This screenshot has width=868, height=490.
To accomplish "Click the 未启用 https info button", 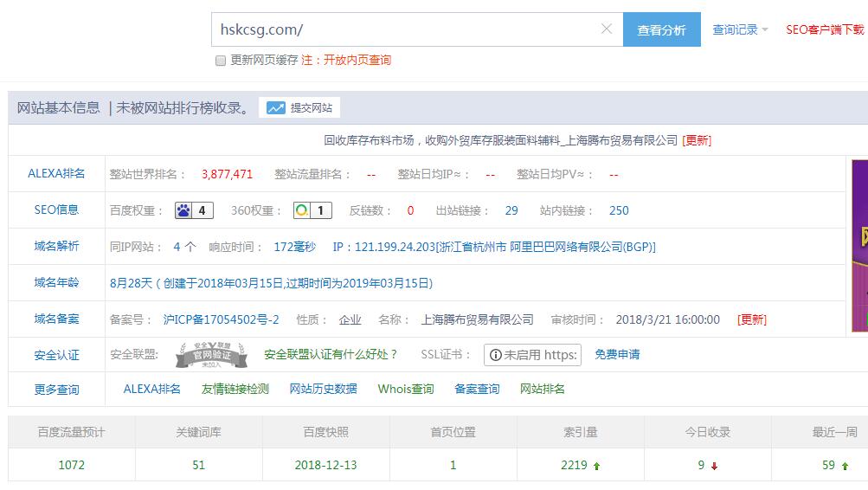I will [x=532, y=355].
